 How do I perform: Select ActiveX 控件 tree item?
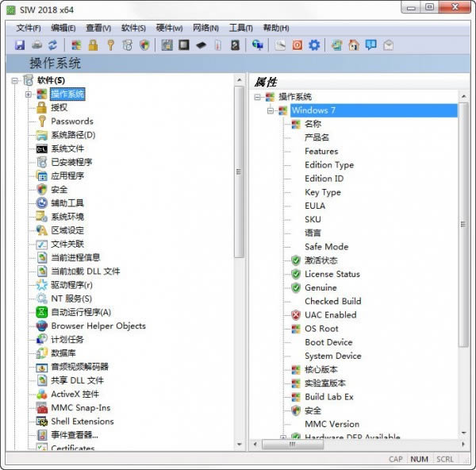[x=75, y=394]
